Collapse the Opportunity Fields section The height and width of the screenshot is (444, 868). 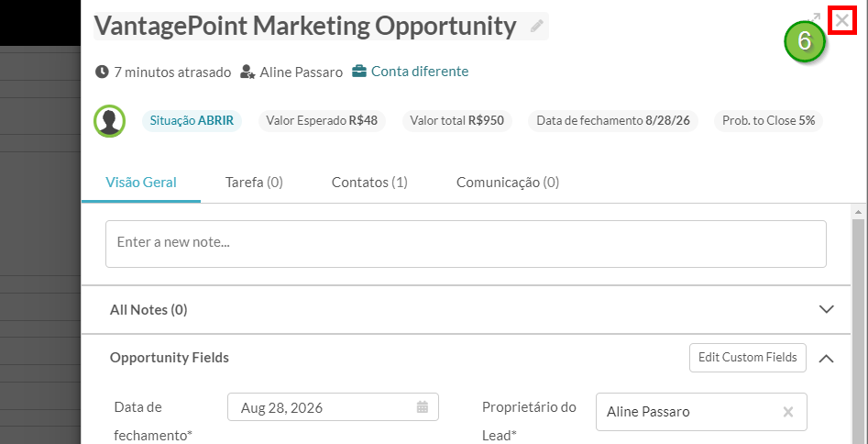click(826, 358)
